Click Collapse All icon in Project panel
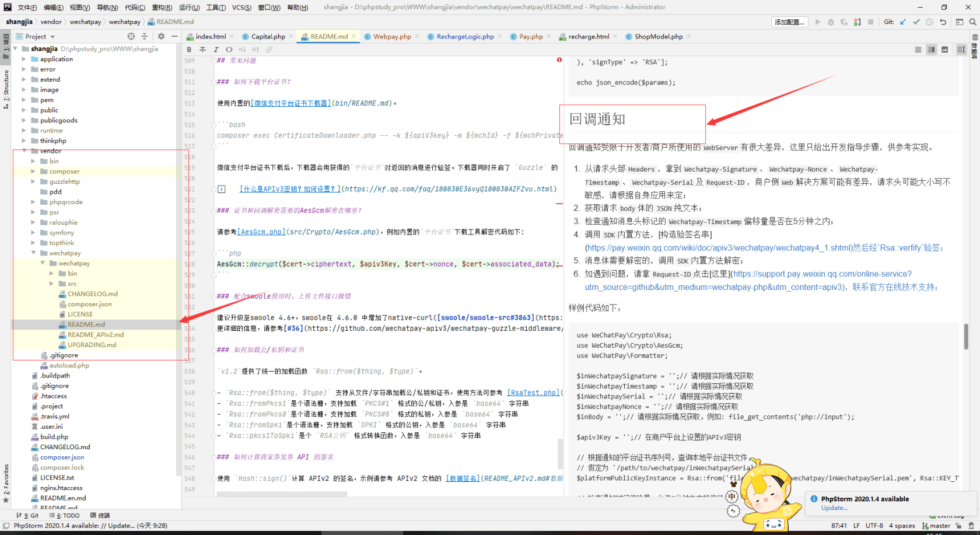This screenshot has width=980, height=535. [x=145, y=36]
